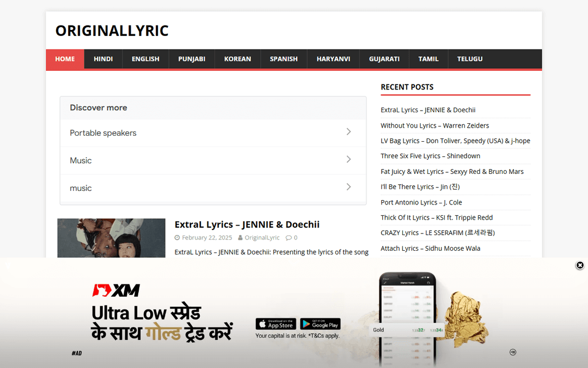Click the author icon beside OriginalLyric
This screenshot has height=368, width=588.
coord(240,238)
